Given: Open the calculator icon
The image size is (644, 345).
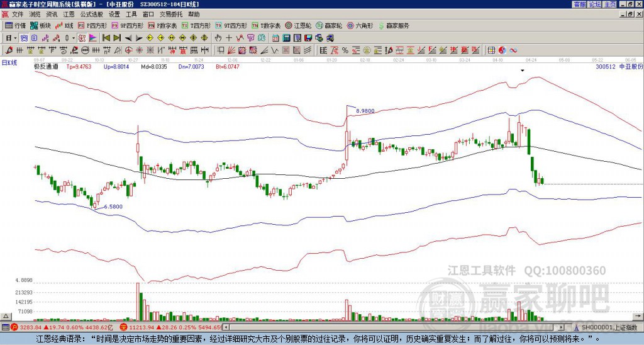Looking at the screenshot, I should point(287,38).
